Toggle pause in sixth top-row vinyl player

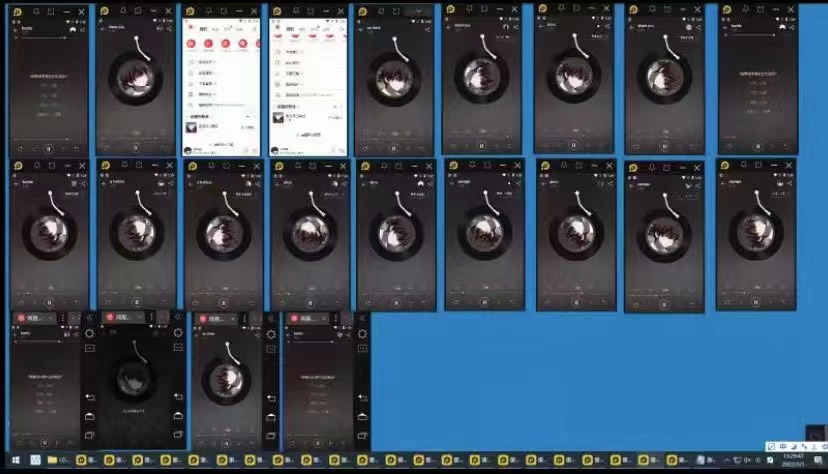(482, 146)
